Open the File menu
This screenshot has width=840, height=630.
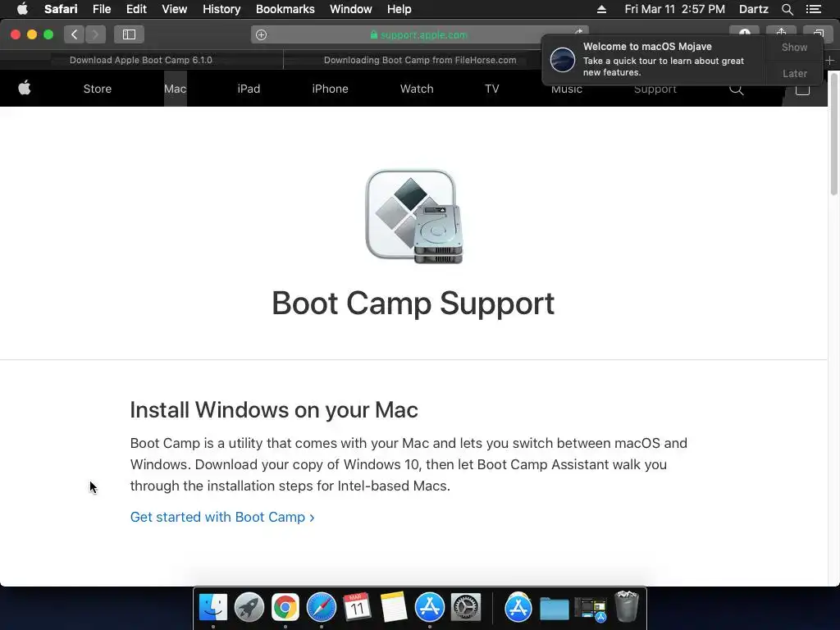[x=101, y=9]
